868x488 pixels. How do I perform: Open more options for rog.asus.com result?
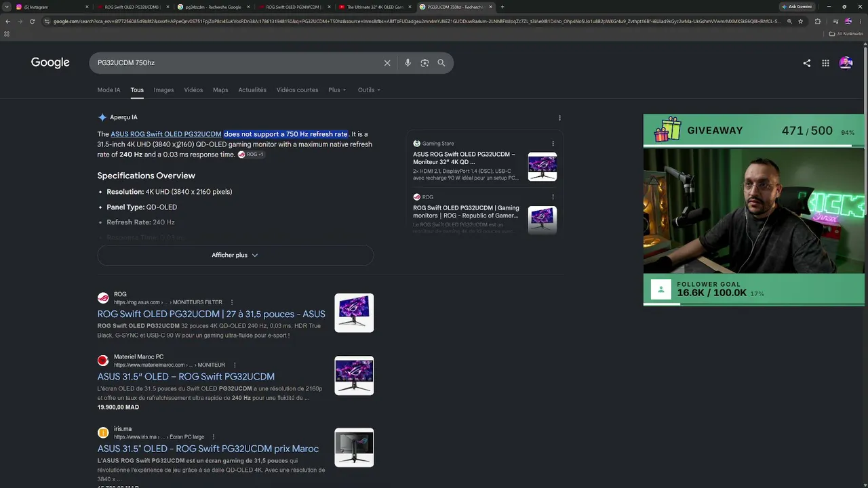coord(232,302)
